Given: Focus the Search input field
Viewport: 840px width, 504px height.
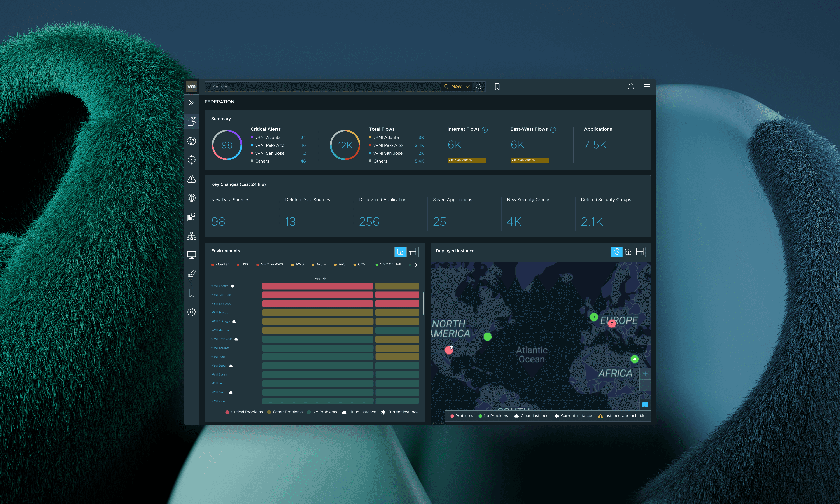Looking at the screenshot, I should 323,87.
